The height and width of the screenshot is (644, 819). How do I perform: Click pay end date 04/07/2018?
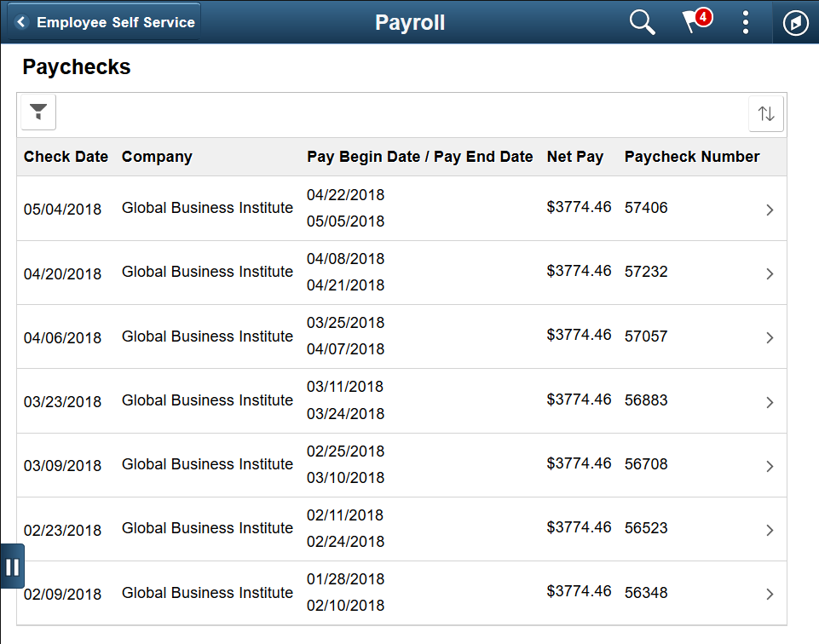[x=346, y=349]
